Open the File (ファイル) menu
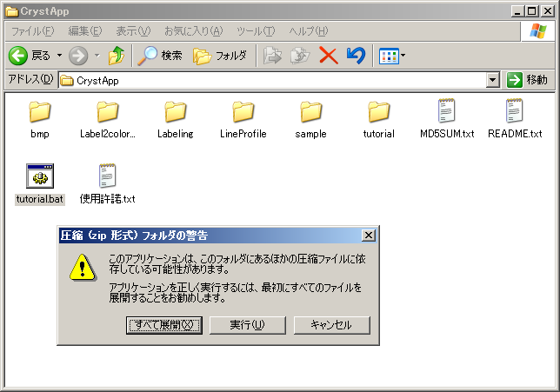The width and height of the screenshot is (560, 392). coord(32,31)
